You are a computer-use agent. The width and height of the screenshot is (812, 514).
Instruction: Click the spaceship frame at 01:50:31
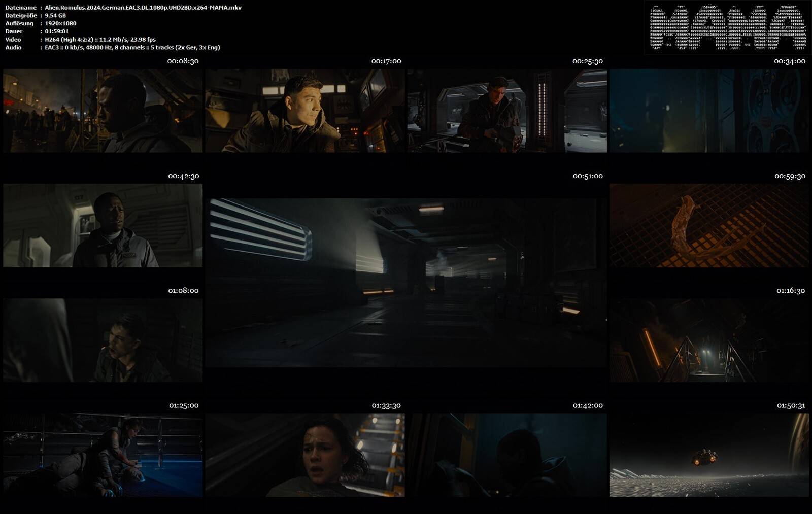709,455
